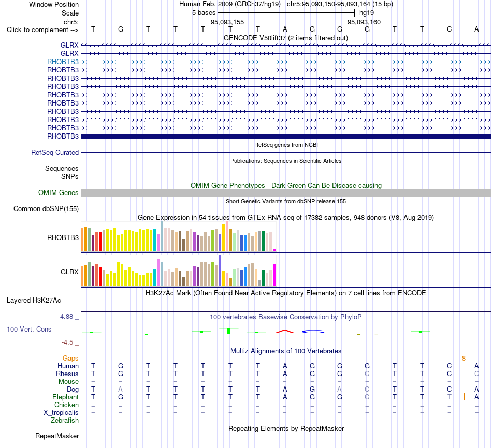Click the Sequences label of Publications track
Image resolution: width=492 pixels, height=448 pixels.
click(62, 168)
